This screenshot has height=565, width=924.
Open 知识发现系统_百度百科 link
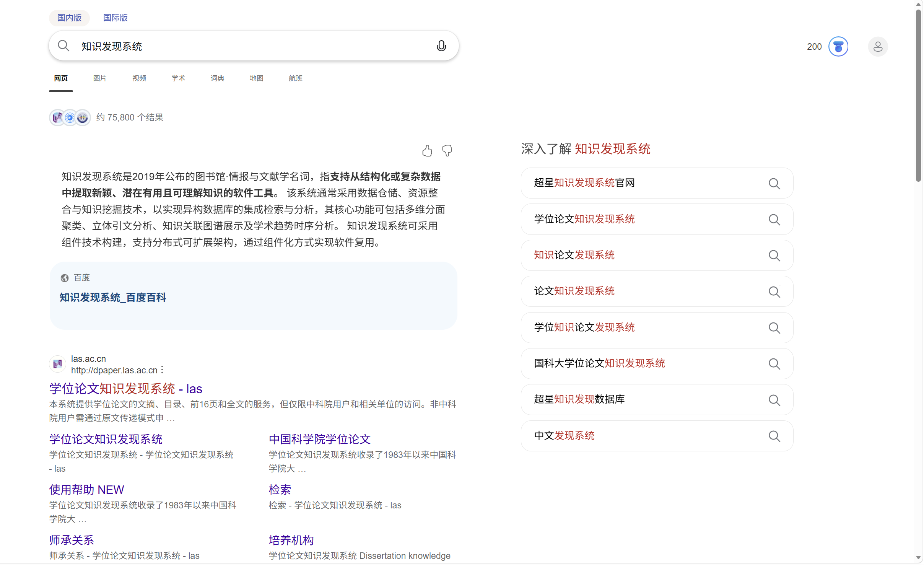[113, 298]
